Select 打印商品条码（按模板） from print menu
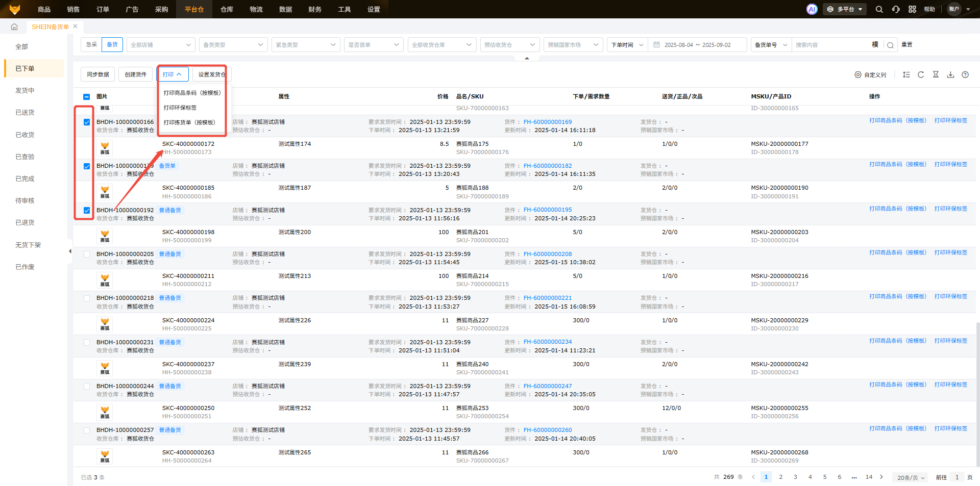980x486 pixels. coord(192,93)
